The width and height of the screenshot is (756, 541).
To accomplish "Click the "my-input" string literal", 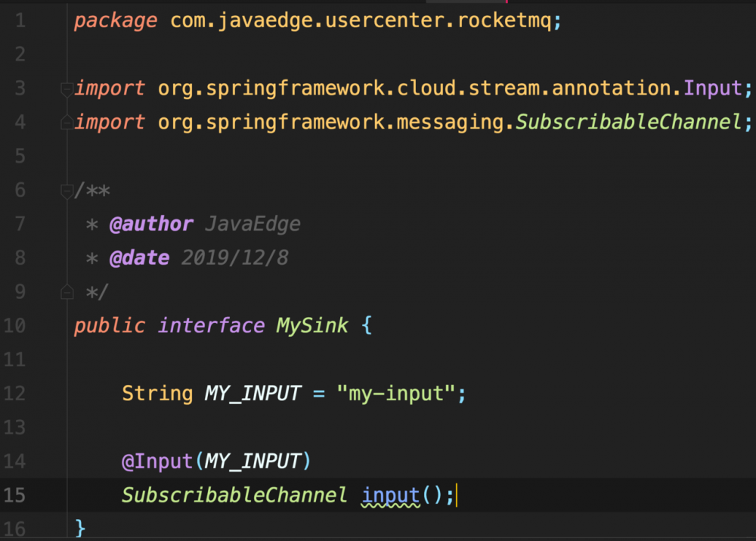I will point(396,393).
